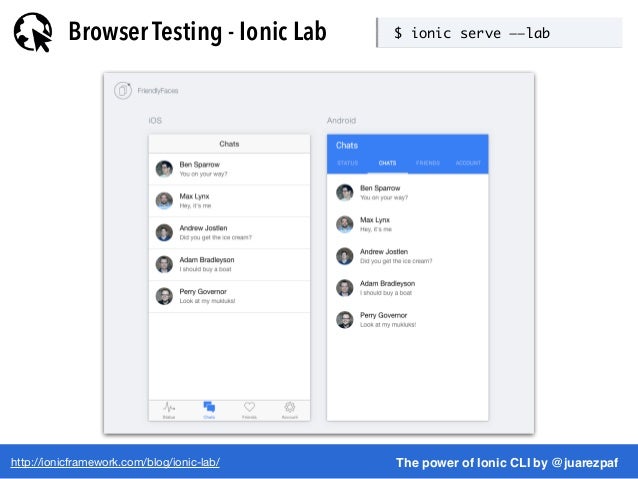638x479 pixels.
Task: Open Perry Governor chat name in Android preview
Action: point(383,315)
